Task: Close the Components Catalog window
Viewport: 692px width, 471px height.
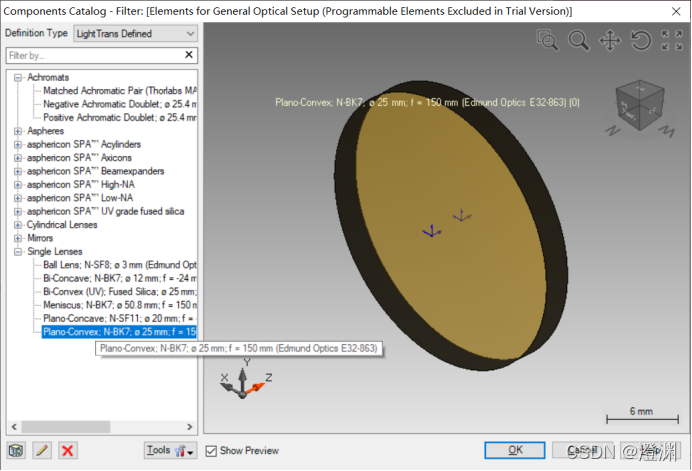Action: tap(676, 11)
